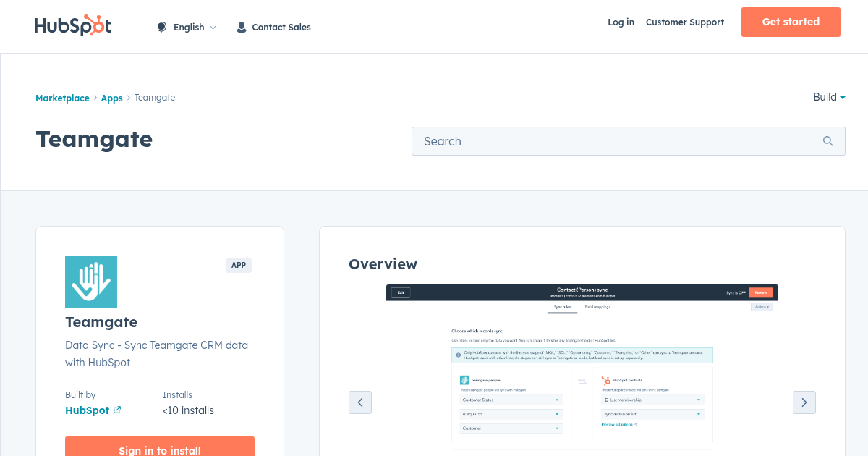Click the 'Installs' label
This screenshot has height=456, width=868.
tap(177, 395)
